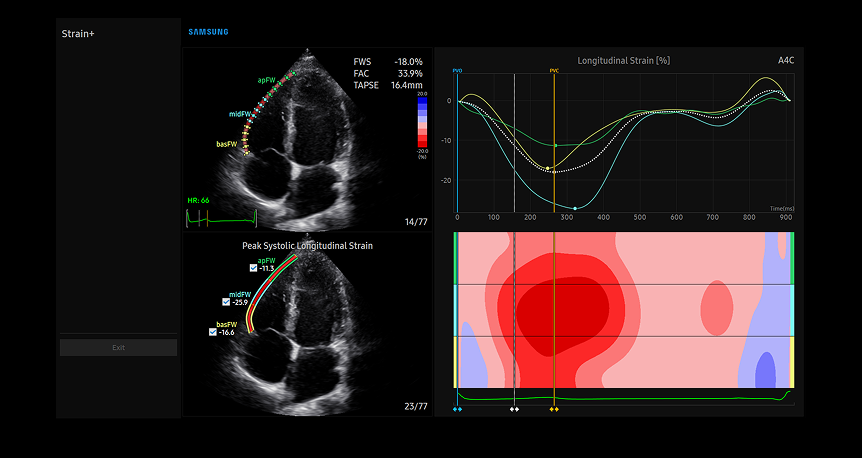Click the midFW curve peak point
The image size is (862, 458).
click(575, 208)
